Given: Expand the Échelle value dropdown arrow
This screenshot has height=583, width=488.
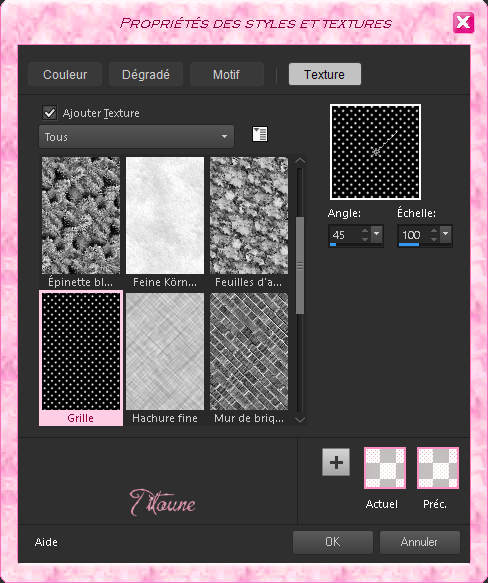Looking at the screenshot, I should tap(446, 234).
